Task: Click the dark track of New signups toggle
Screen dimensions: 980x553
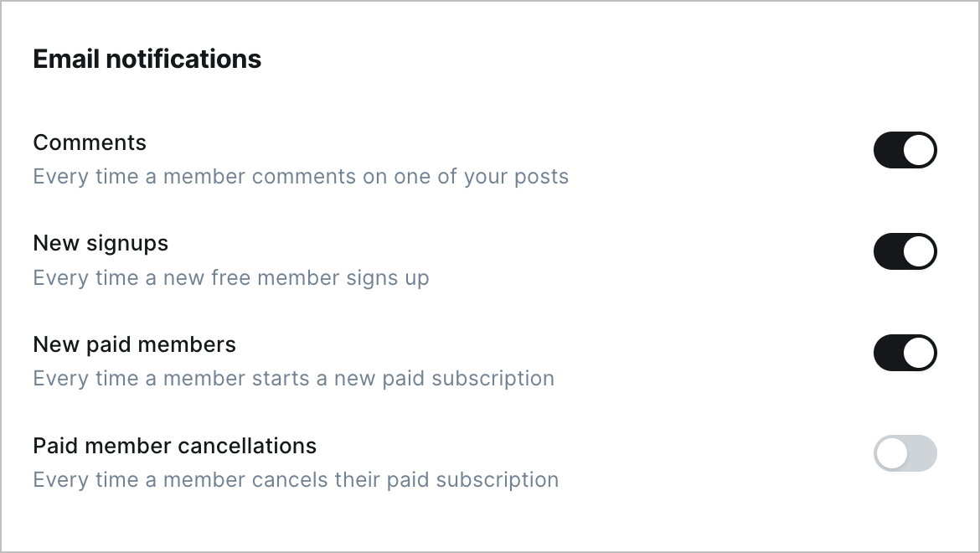Action: coord(888,251)
